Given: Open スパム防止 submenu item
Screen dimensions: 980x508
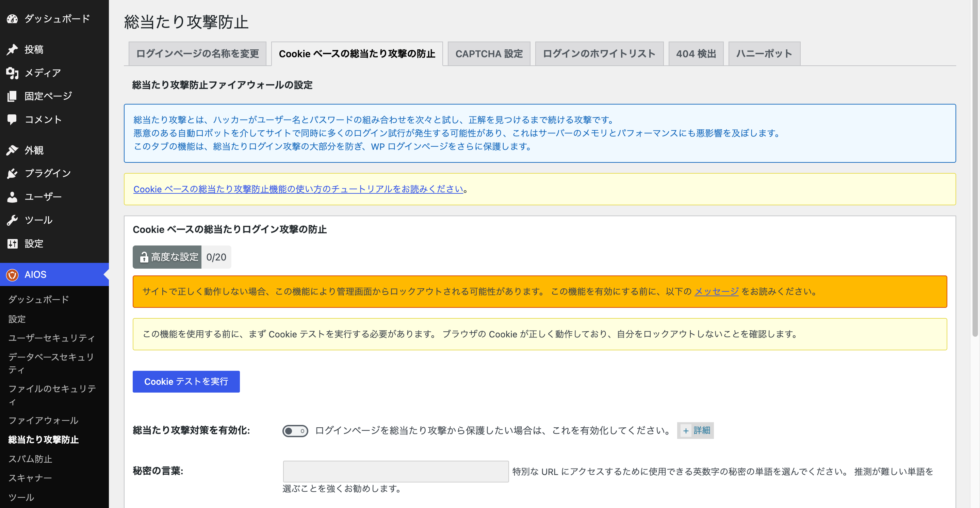Looking at the screenshot, I should [x=30, y=459].
